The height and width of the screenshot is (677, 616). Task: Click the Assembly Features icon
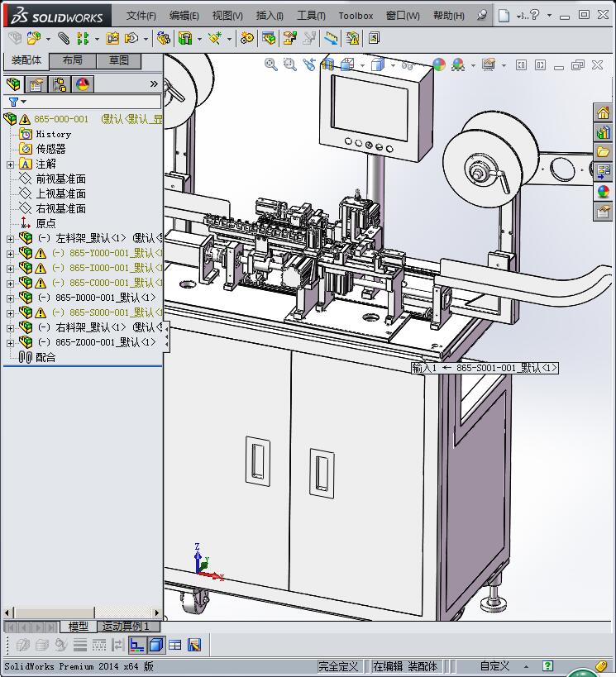click(x=185, y=38)
